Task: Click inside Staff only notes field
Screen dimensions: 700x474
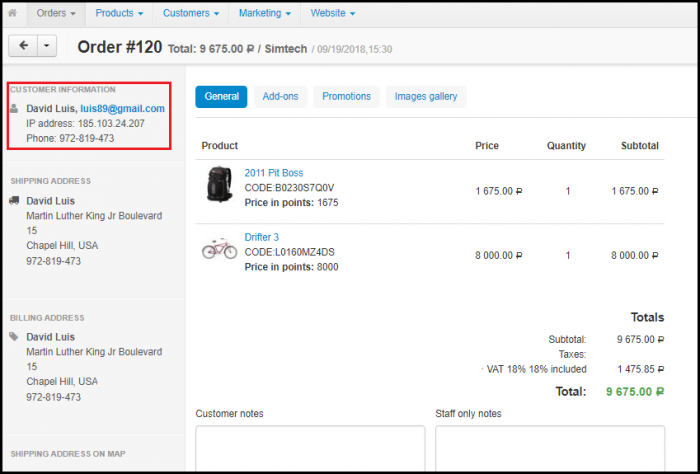Action: click(x=550, y=448)
